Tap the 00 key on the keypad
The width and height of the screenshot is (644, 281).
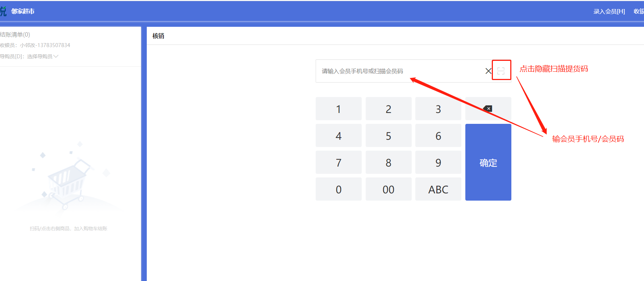pyautogui.click(x=389, y=189)
